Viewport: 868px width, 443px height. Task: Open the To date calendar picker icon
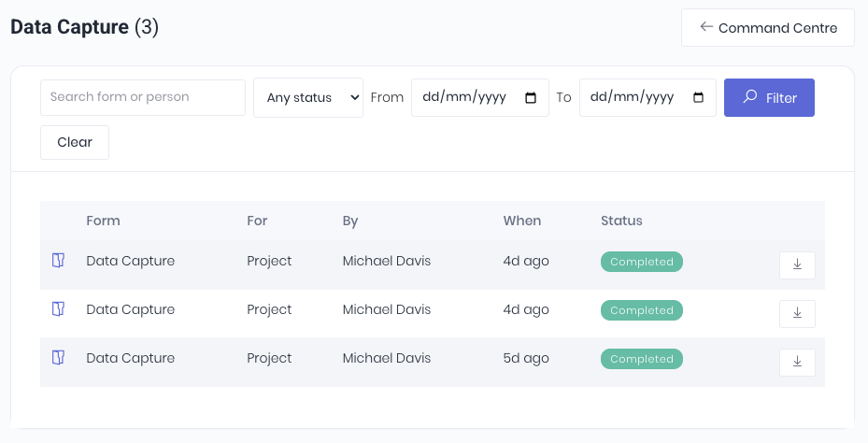[x=699, y=97]
